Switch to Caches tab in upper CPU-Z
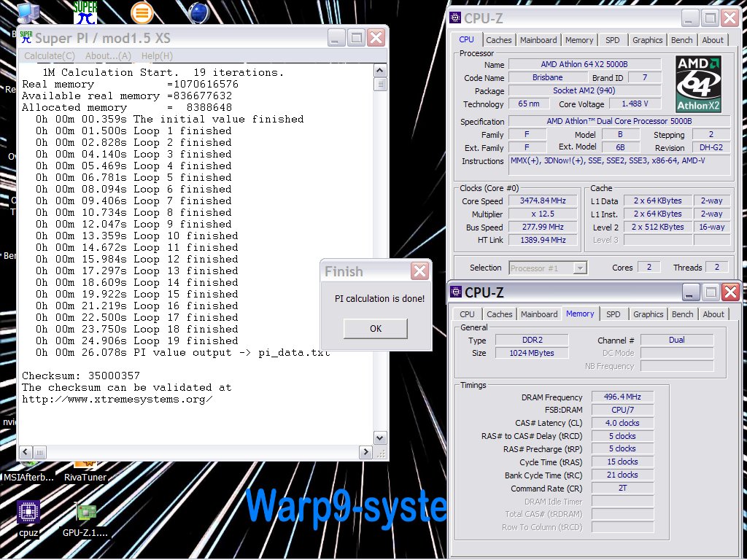Image resolution: width=747 pixels, height=560 pixels. click(499, 40)
